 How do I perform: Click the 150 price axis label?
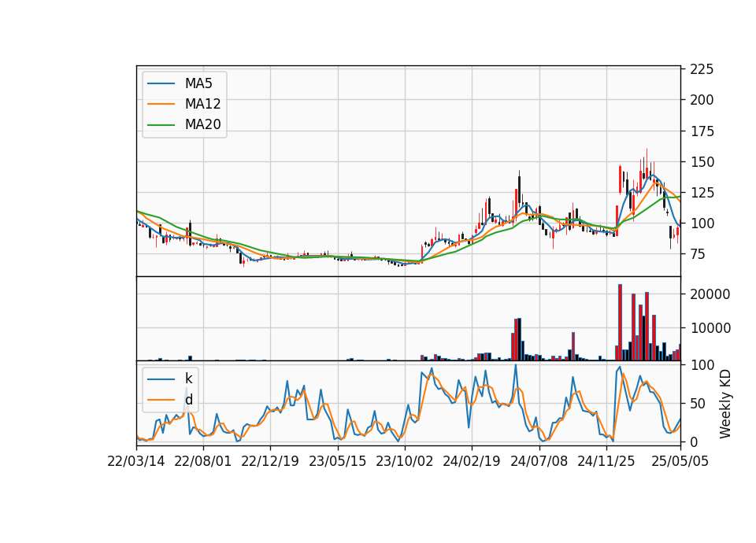702,162
